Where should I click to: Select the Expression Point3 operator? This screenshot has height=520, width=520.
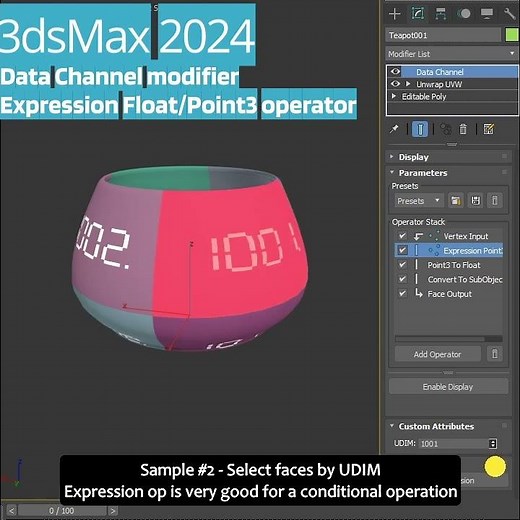(473, 251)
